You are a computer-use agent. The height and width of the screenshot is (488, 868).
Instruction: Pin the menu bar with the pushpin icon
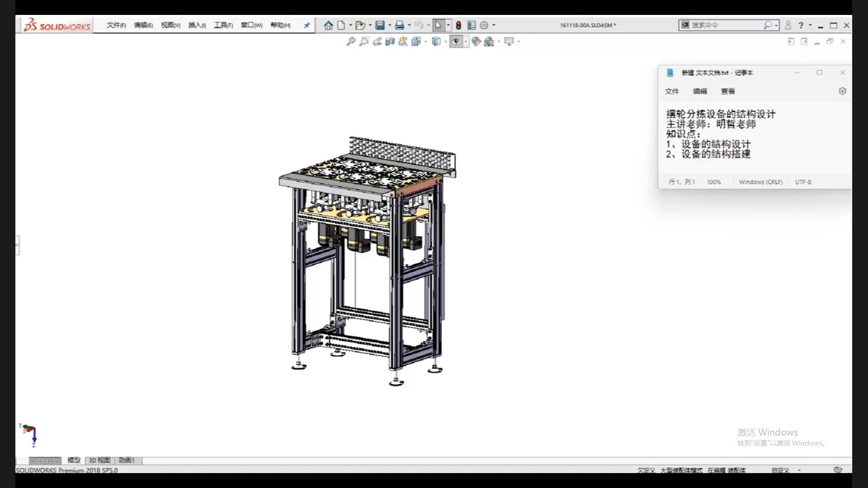pos(307,25)
